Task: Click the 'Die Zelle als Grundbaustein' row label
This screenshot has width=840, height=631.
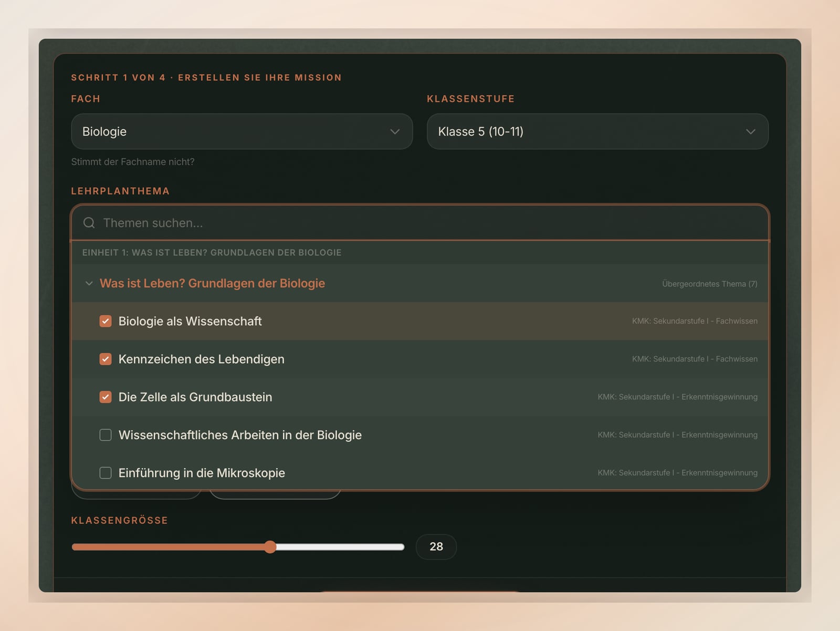Action: pyautogui.click(x=195, y=397)
